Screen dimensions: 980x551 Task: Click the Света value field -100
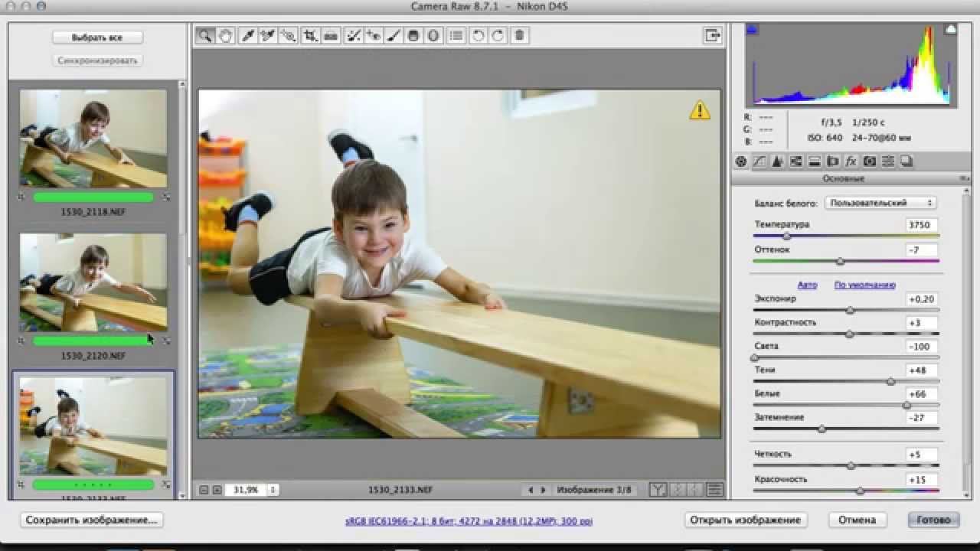click(x=921, y=347)
